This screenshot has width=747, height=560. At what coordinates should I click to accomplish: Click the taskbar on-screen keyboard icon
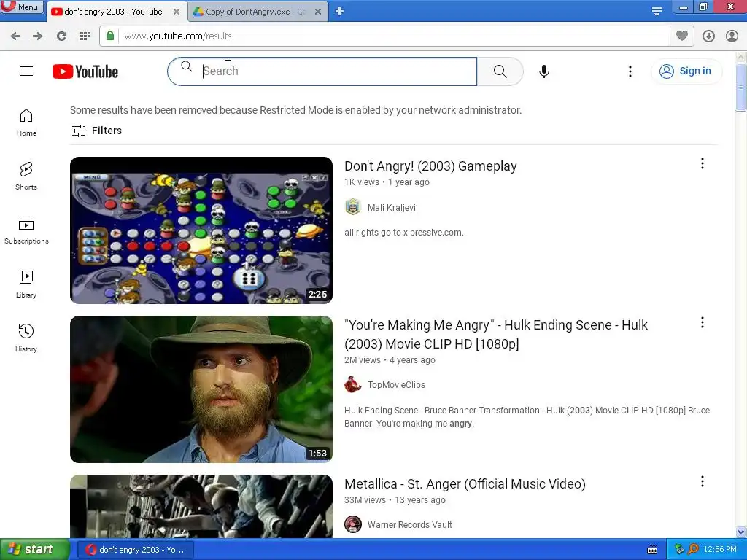652,550
